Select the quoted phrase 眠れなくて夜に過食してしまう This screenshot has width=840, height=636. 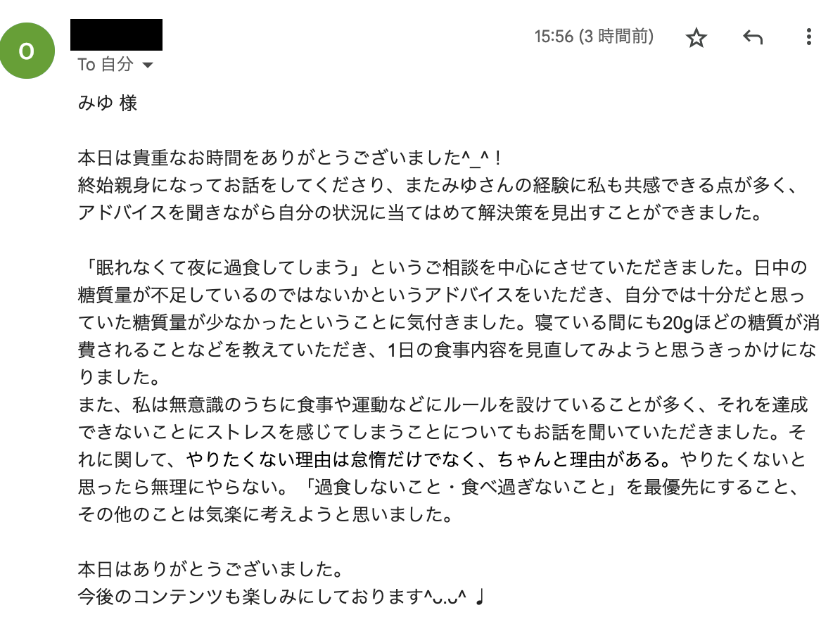click(x=223, y=267)
